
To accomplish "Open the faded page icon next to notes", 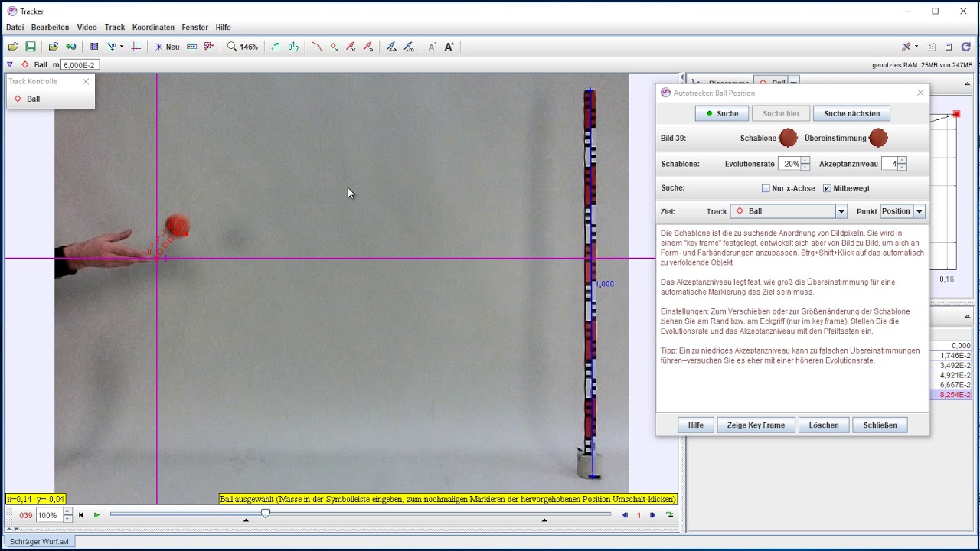I will [x=932, y=47].
